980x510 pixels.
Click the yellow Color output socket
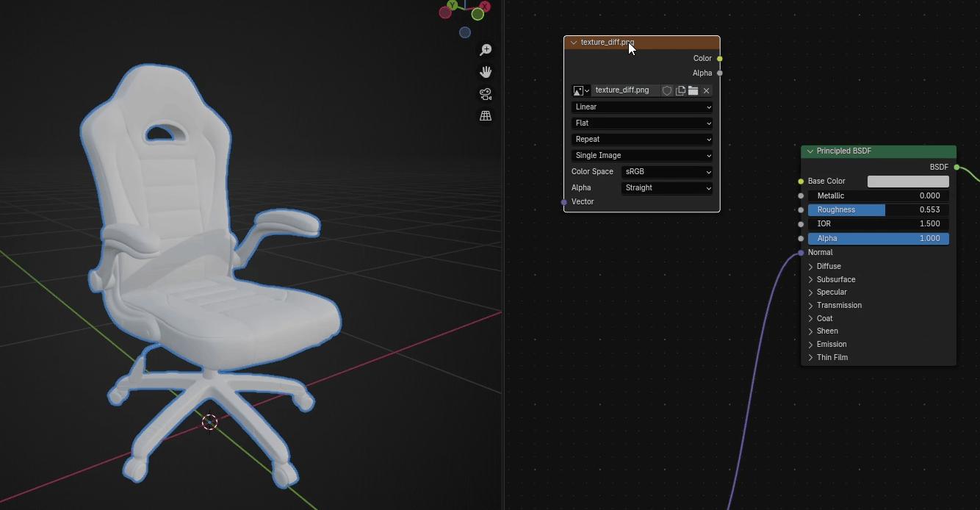pyautogui.click(x=720, y=59)
